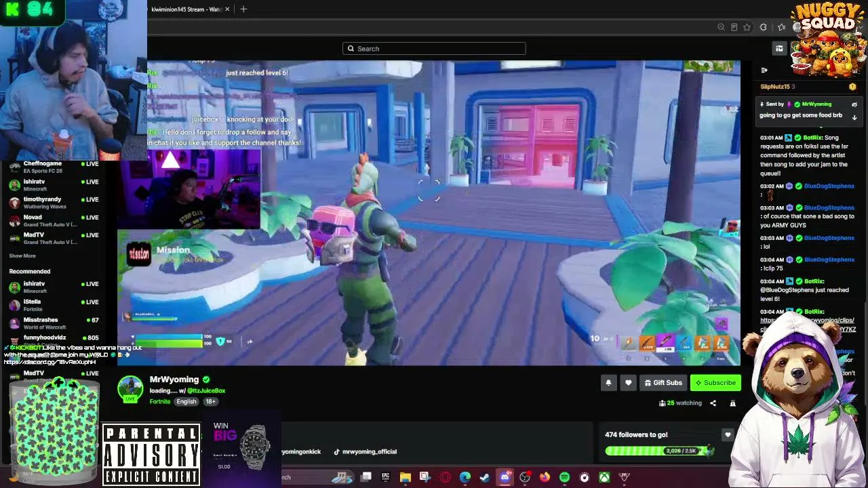Image resolution: width=868 pixels, height=488 pixels.
Task: Click the Fortnite category link
Action: pos(160,402)
